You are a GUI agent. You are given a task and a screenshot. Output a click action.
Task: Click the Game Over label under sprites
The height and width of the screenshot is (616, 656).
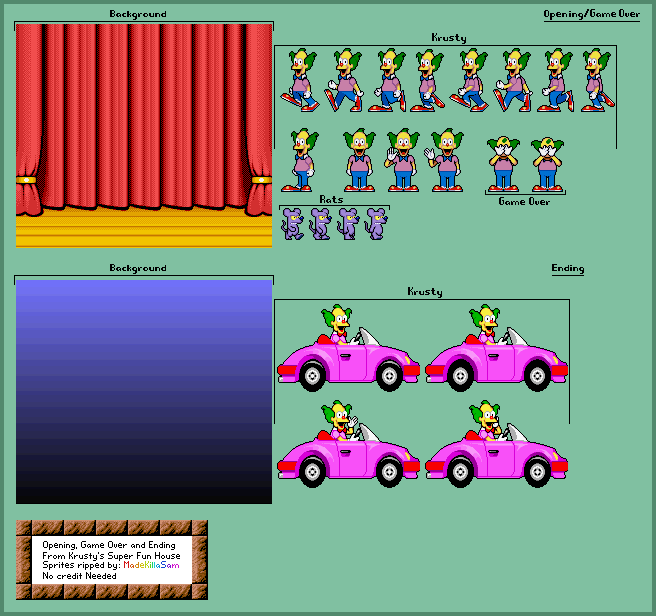[x=524, y=202]
